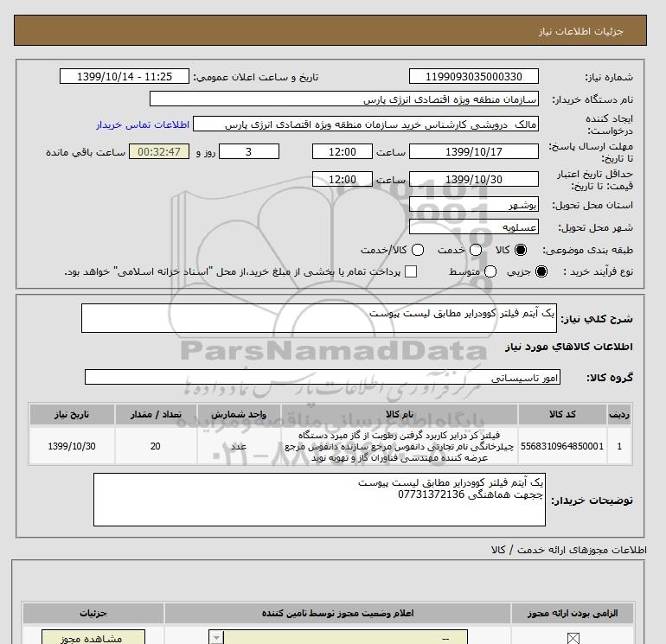Viewport: 666px width, 644px height.
Task: Click the unit cell عدد
Action: coord(239,446)
